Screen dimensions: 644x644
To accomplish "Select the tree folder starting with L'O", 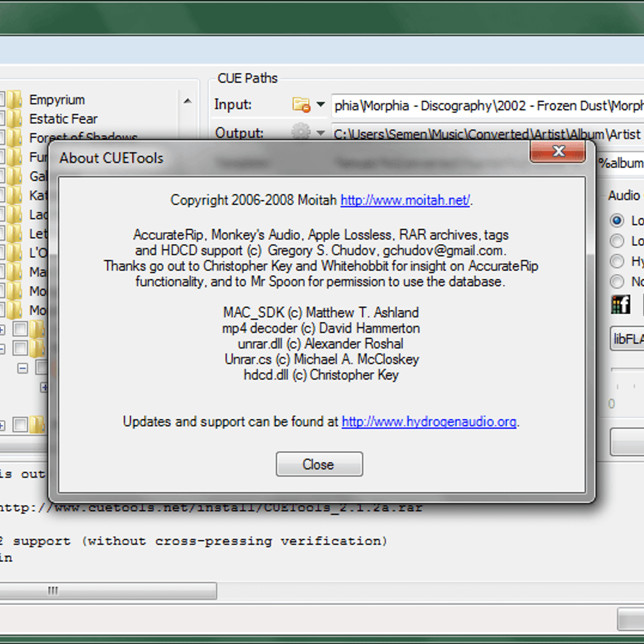I will click(38, 253).
